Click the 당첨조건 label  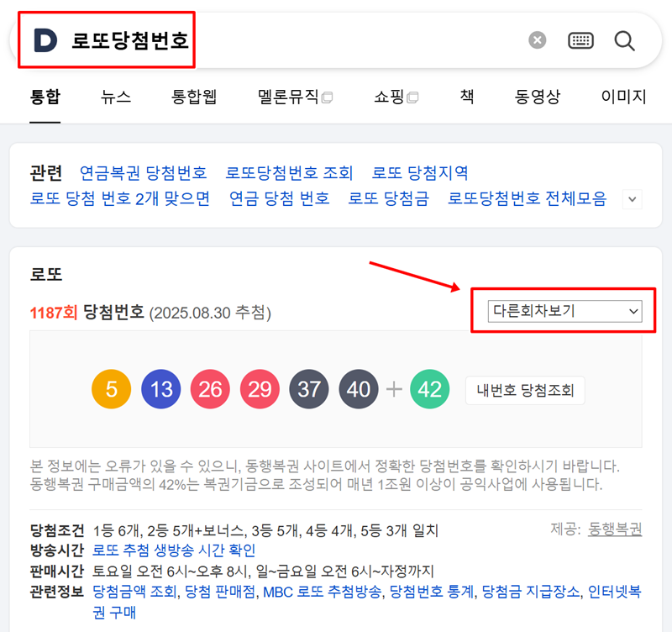[57, 531]
